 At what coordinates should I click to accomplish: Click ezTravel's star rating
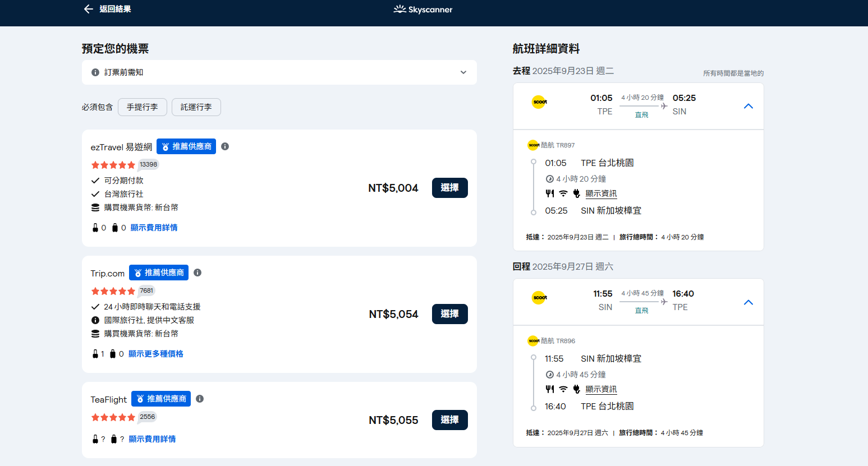coord(113,165)
